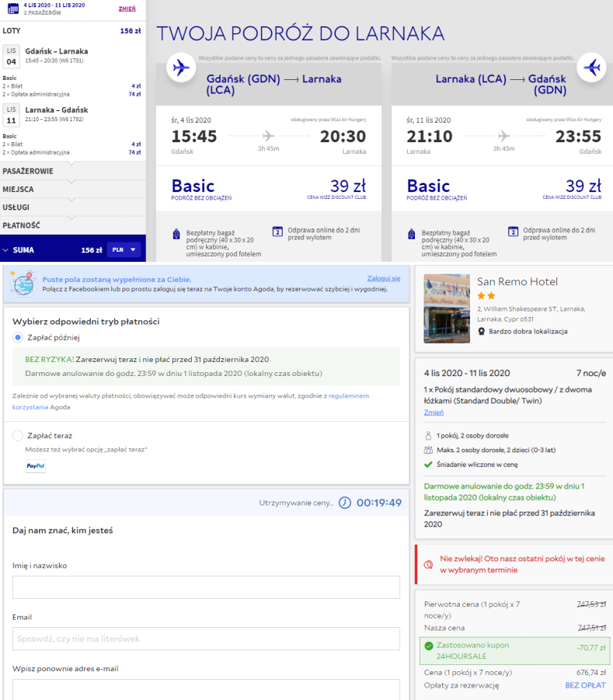Click the 676,74 zł final room price

point(591,672)
